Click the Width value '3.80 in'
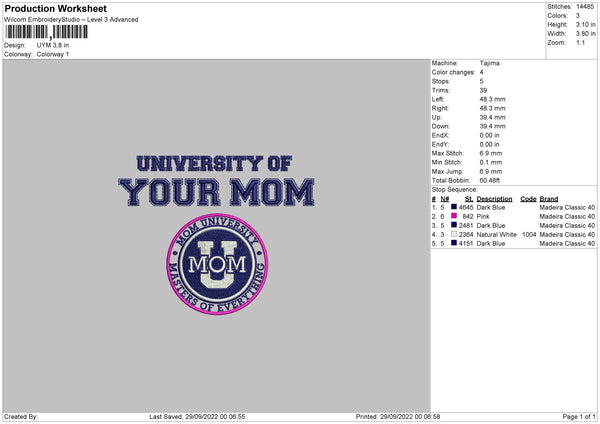This screenshot has height=424, width=600. [585, 34]
